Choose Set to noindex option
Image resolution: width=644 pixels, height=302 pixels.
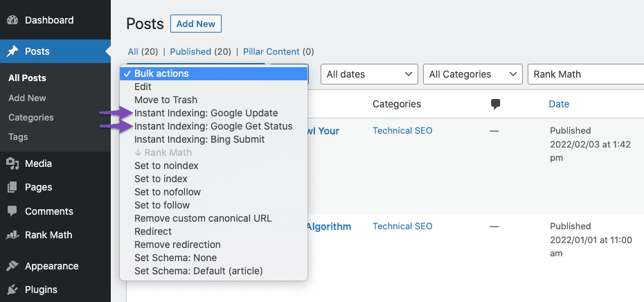[167, 166]
